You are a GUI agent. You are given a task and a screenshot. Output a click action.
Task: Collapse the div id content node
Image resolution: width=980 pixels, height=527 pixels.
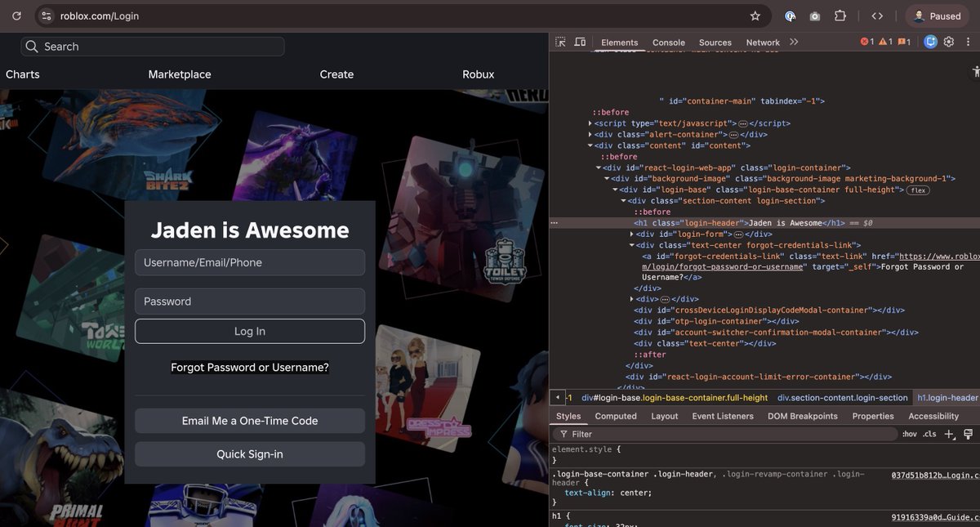click(x=590, y=145)
